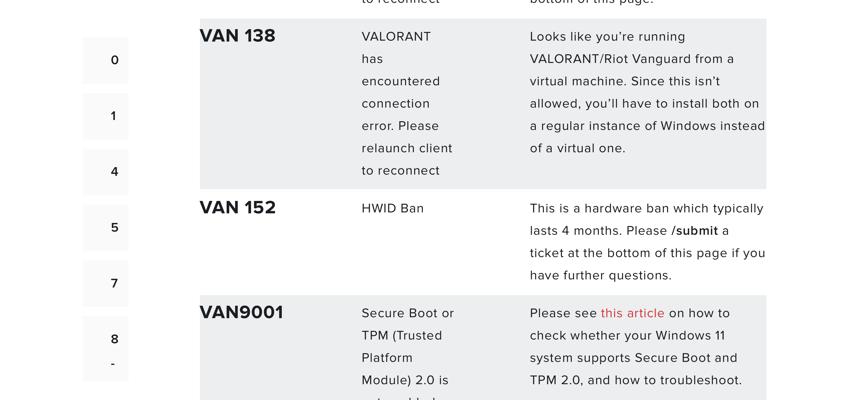This screenshot has height=400, width=868.
Task: Click the hardware ban explanation paragraph
Action: [647, 242]
